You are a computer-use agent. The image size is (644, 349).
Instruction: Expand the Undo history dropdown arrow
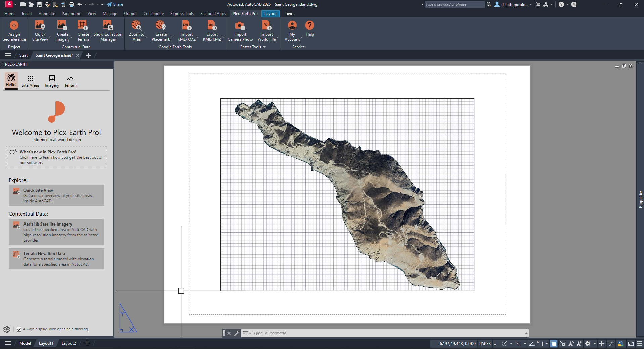(x=85, y=4)
